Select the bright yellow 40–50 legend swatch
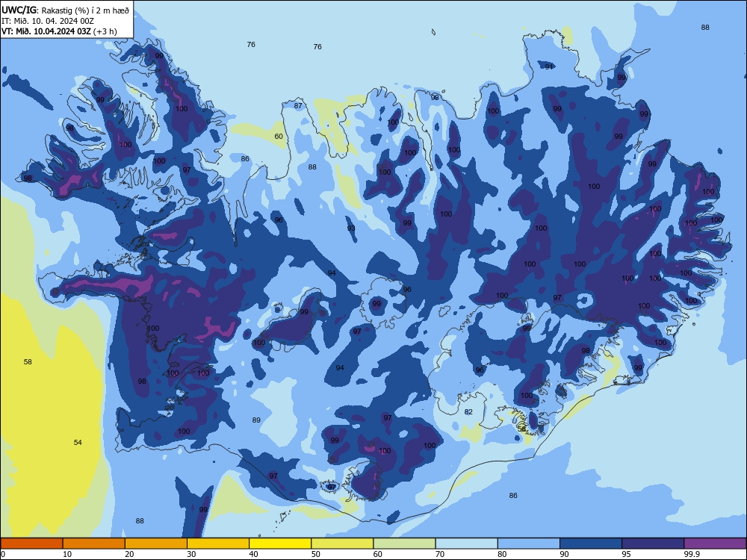This screenshot has height=560, width=747. 280,544
